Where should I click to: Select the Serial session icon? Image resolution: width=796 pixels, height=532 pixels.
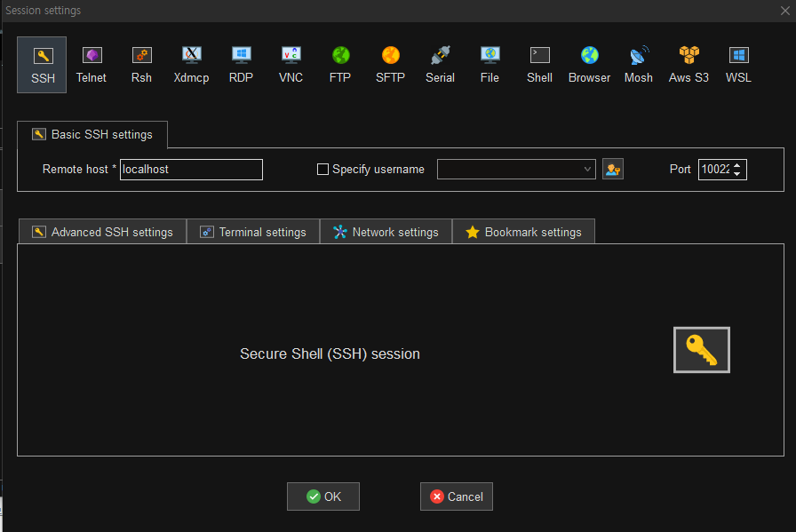click(440, 65)
